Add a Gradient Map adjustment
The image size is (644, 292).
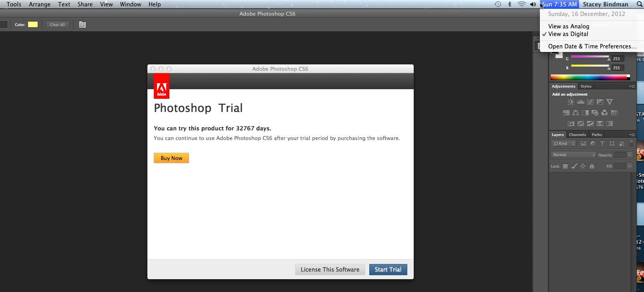610,124
